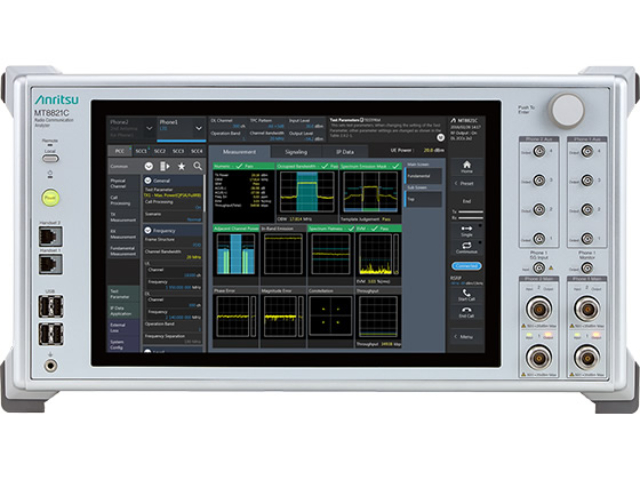Edit the Frame Structure setting
The width and height of the screenshot is (640, 480).
pos(172,242)
